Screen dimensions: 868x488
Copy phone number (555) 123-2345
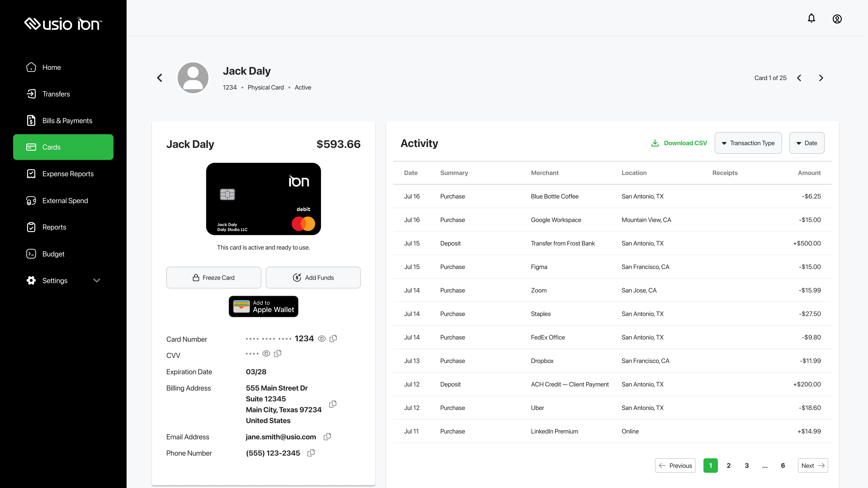pos(311,453)
